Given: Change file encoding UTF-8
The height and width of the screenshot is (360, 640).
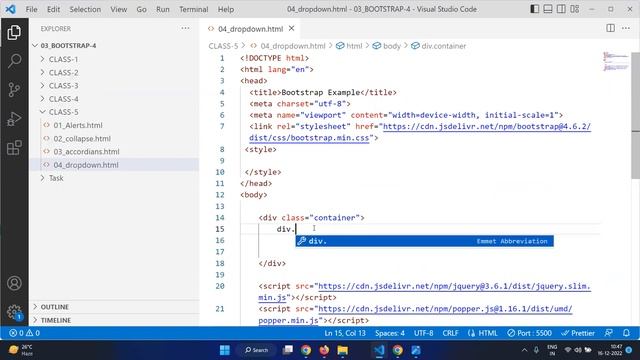Looking at the screenshot, I should click(x=424, y=333).
